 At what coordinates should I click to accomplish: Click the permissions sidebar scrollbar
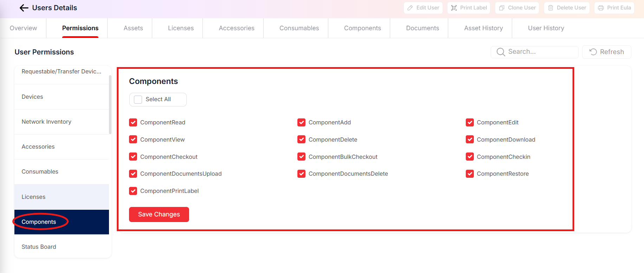pos(110,105)
